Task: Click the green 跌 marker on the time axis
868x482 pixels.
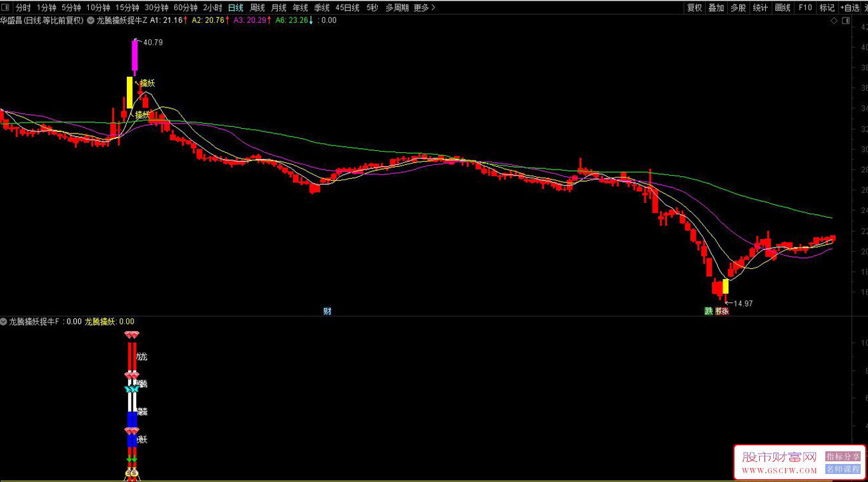Action: click(x=708, y=311)
